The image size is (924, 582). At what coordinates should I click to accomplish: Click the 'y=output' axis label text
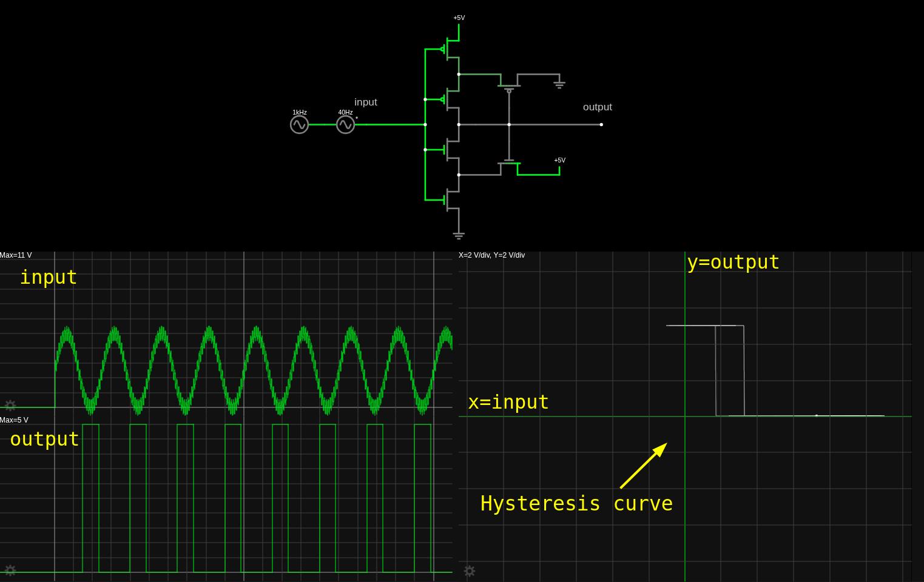[x=733, y=263]
